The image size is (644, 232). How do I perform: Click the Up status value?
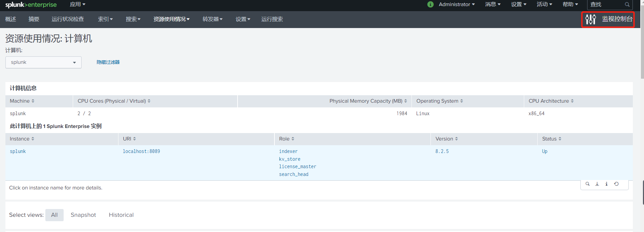click(x=545, y=151)
